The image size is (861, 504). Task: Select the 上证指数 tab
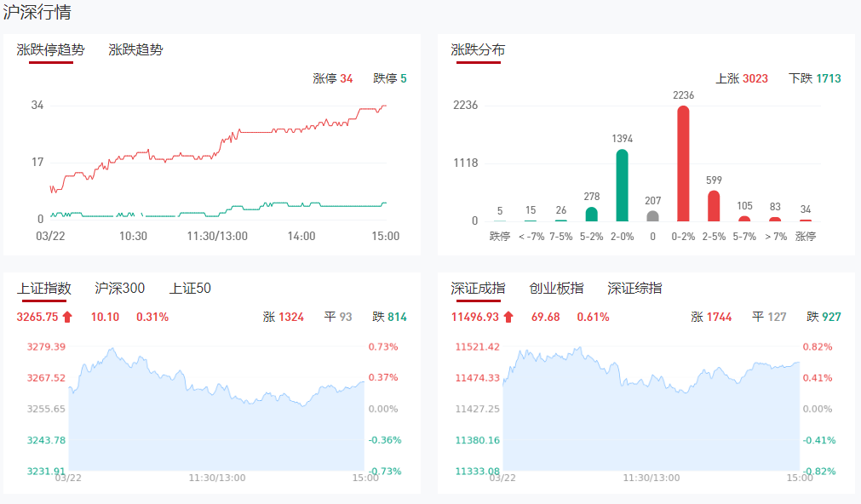coord(44,289)
